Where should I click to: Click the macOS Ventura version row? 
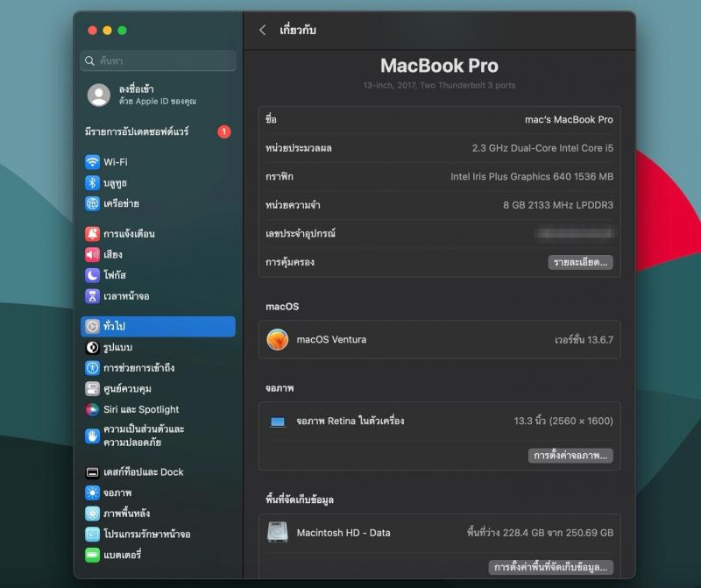(439, 339)
